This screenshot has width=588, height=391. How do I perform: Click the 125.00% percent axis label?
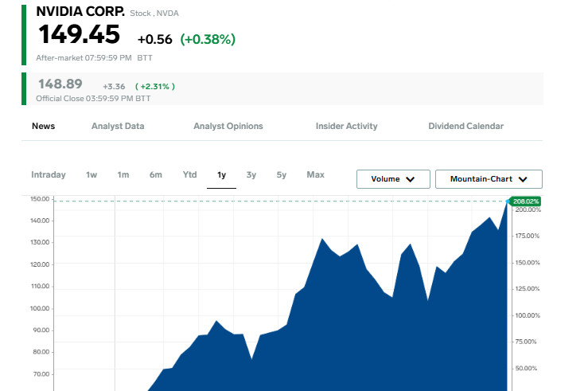pyautogui.click(x=528, y=288)
